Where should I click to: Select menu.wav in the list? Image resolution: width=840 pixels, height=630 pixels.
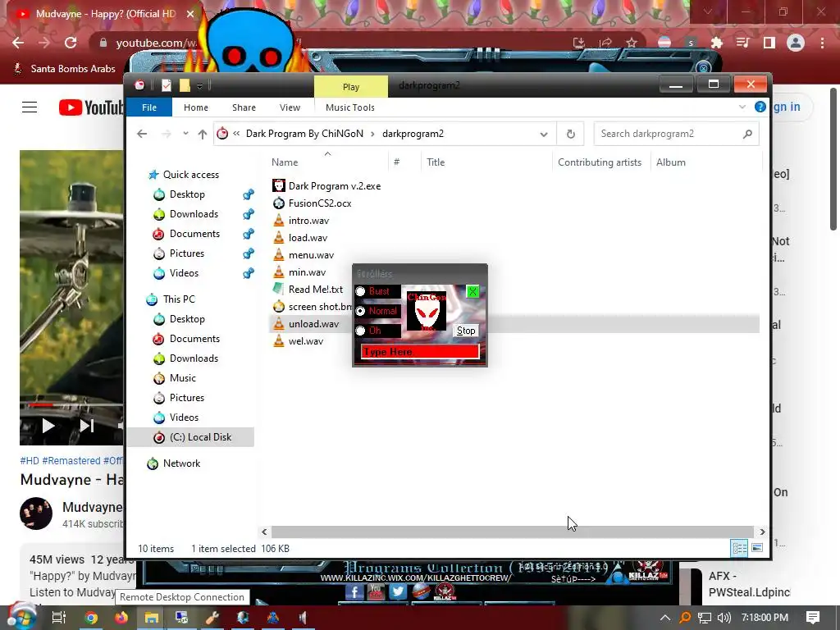(311, 255)
